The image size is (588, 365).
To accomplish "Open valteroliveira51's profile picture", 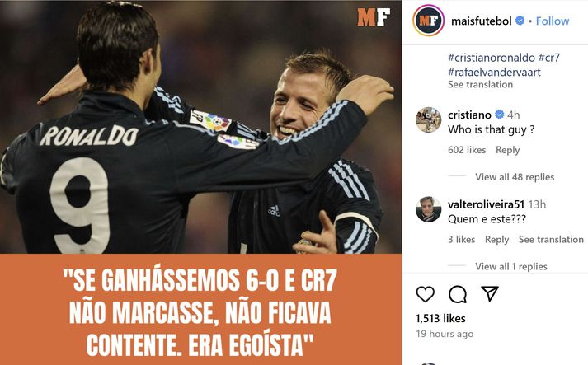I will point(429,209).
